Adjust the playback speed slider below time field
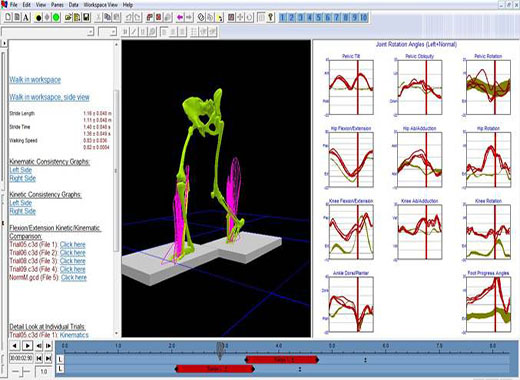520x380 pixels. point(21,371)
